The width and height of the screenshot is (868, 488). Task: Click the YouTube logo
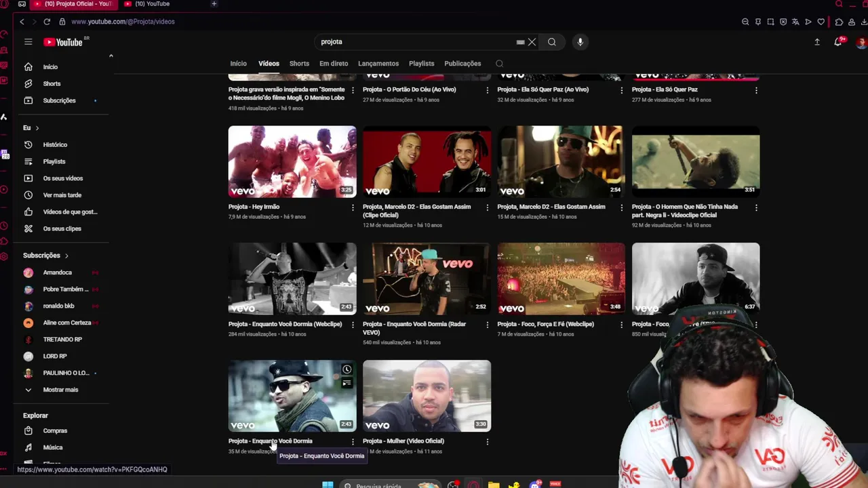pos(63,42)
